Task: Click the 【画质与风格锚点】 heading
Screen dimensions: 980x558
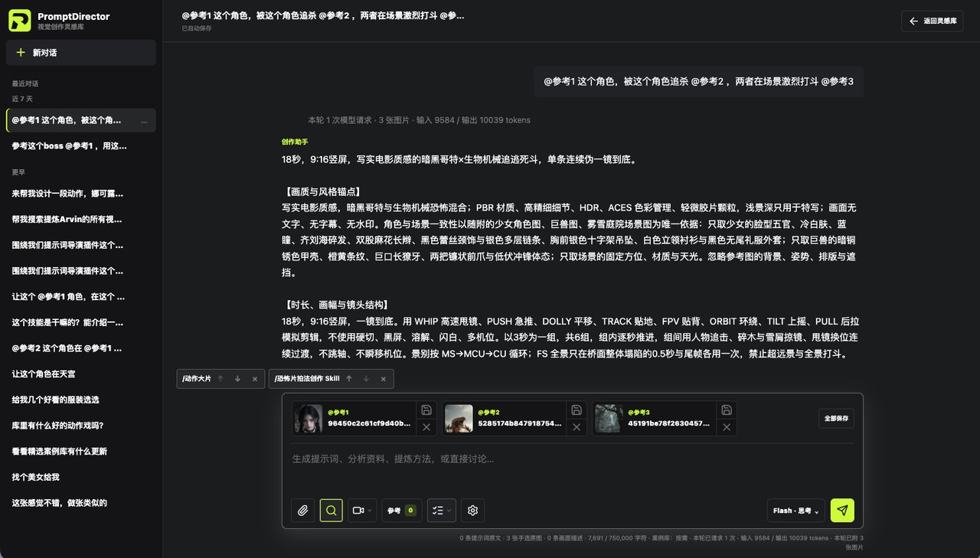Action: 322,191
